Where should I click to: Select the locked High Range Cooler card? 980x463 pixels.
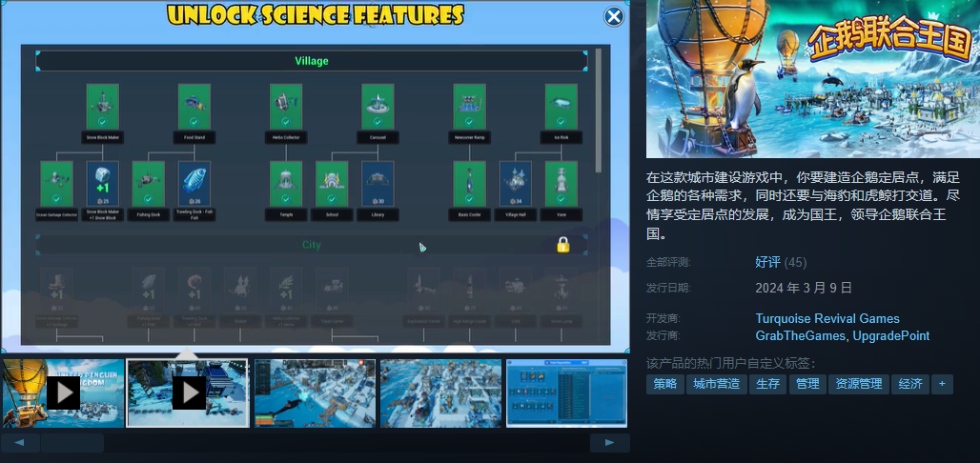469,291
